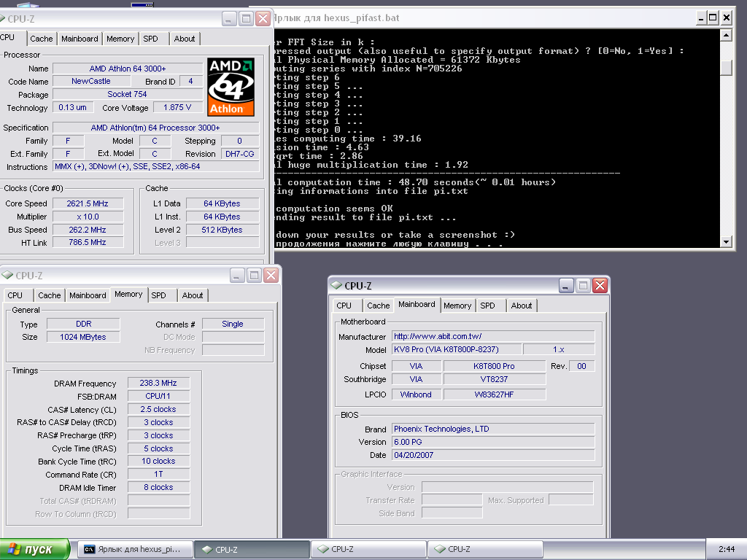Open Memory tab in Mainboard CPU-Z window
Viewport: 747px width, 560px height.
point(457,306)
